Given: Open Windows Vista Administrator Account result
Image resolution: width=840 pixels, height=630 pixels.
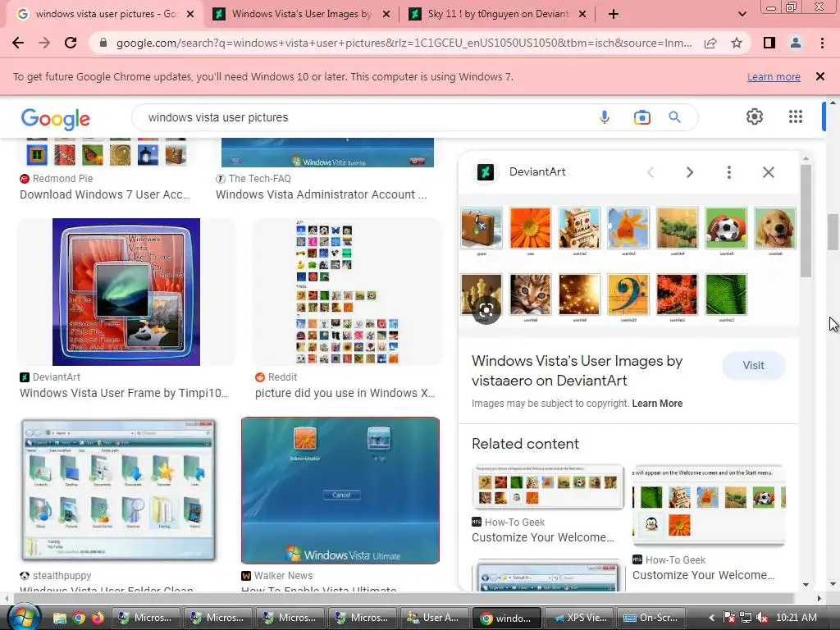Looking at the screenshot, I should click(x=322, y=194).
